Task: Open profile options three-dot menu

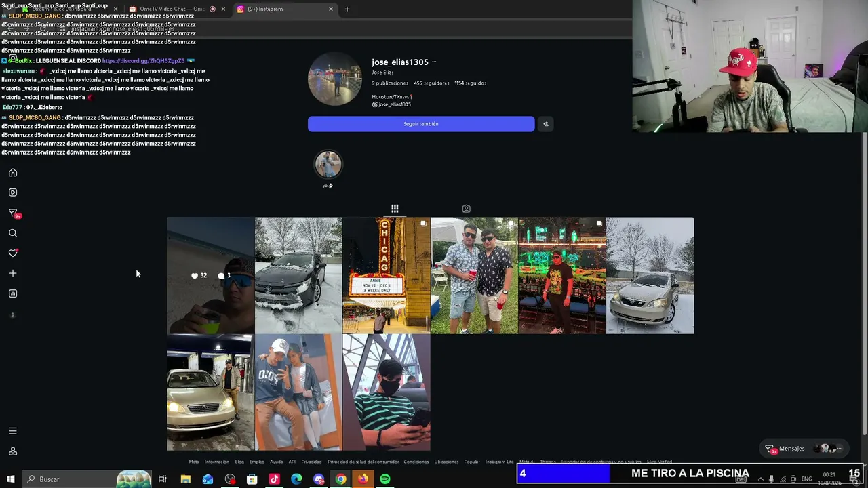Action: [434, 62]
